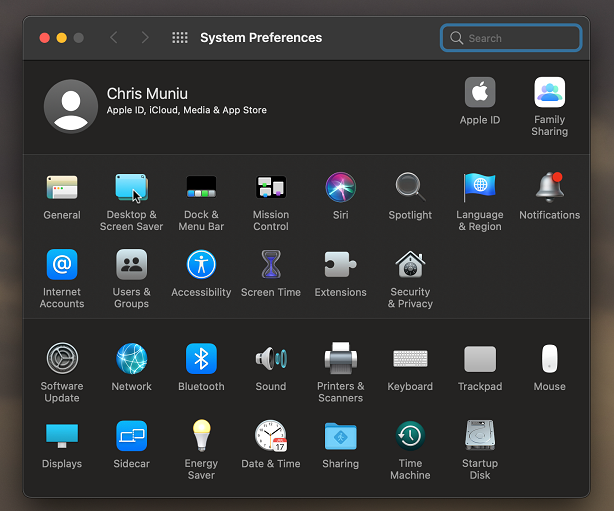Click the Chris Muniu profile picture

(x=71, y=106)
